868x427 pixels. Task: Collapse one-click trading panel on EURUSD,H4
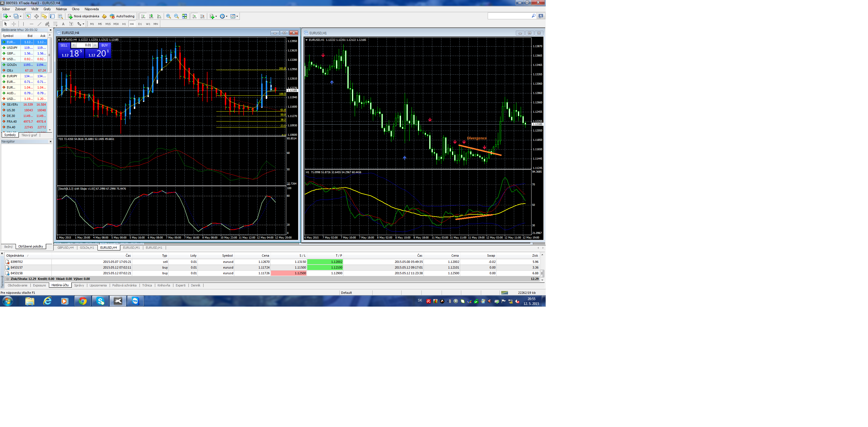pyautogui.click(x=59, y=40)
